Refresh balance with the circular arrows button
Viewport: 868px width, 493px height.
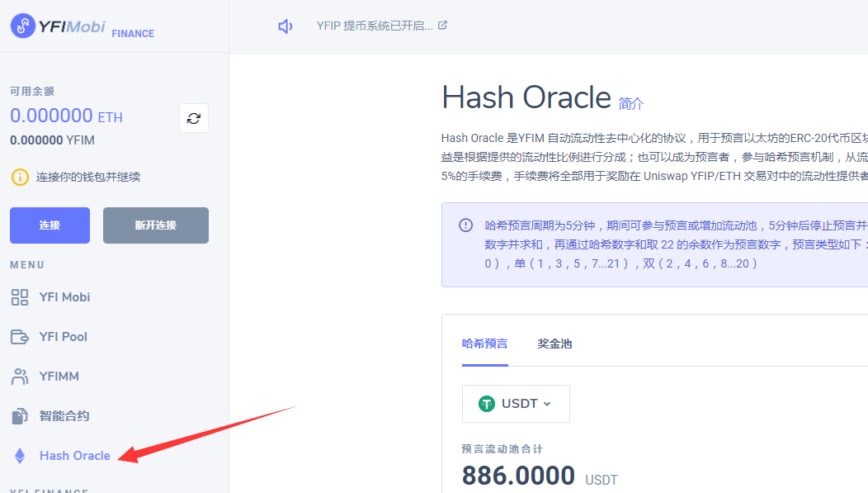[194, 118]
